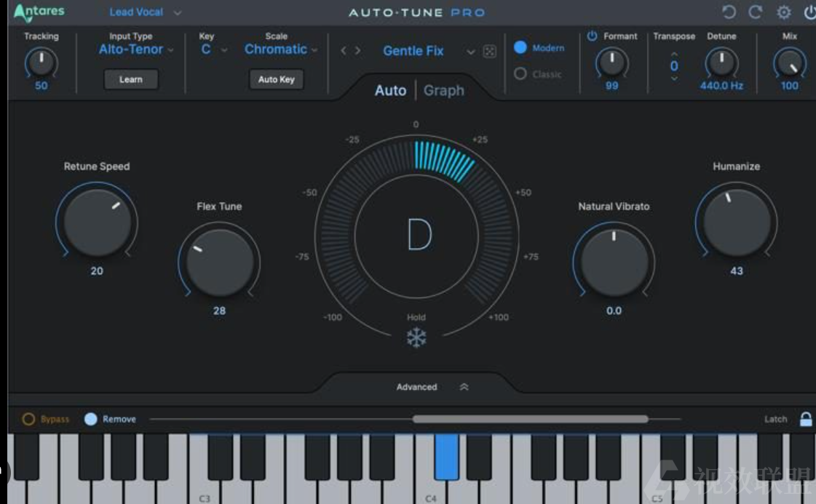Click the Flex Tune knob
The width and height of the screenshot is (816, 504).
pos(219,262)
